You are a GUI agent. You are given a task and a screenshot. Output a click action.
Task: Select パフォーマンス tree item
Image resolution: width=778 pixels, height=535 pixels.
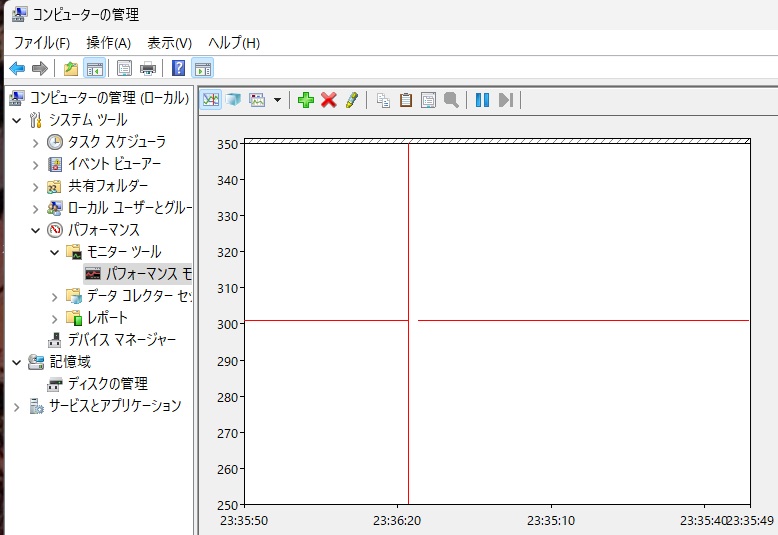point(104,230)
